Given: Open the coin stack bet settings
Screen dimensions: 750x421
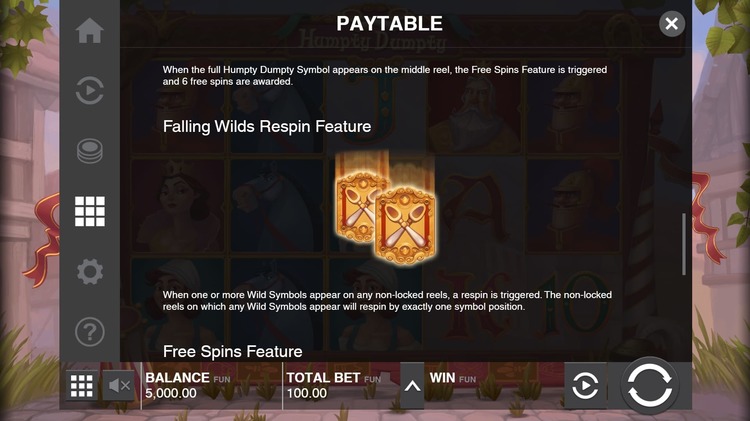Looking at the screenshot, I should pyautogui.click(x=89, y=151).
